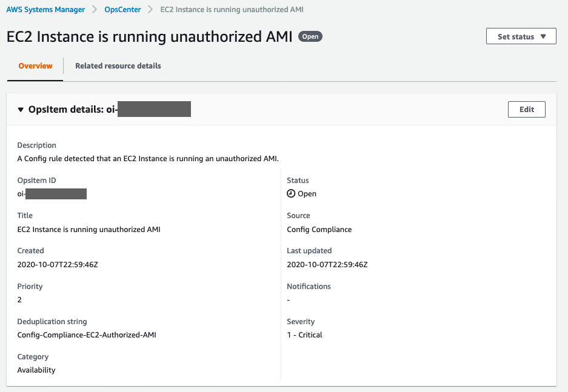This screenshot has width=568, height=392.
Task: Select the Overview tab
Action: coord(35,65)
